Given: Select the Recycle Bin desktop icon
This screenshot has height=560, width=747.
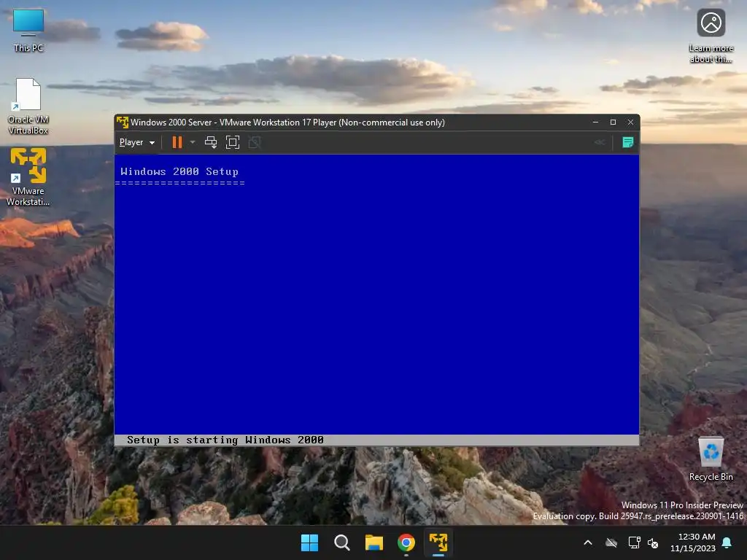Looking at the screenshot, I should [x=711, y=459].
